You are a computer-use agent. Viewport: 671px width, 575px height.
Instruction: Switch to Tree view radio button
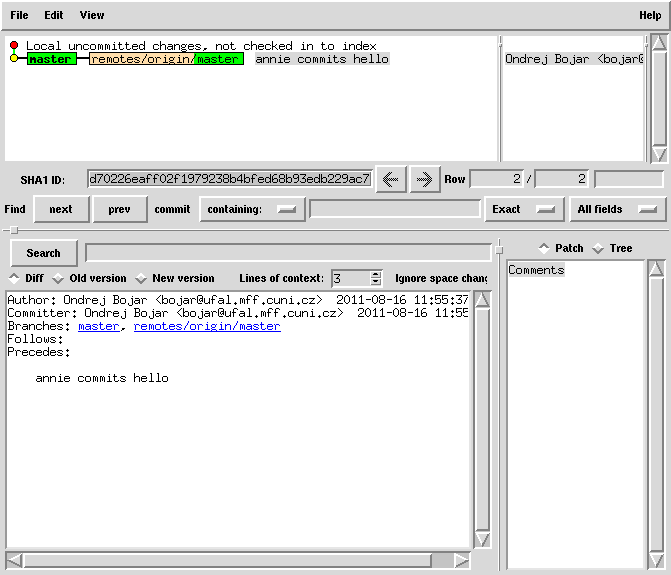598,248
